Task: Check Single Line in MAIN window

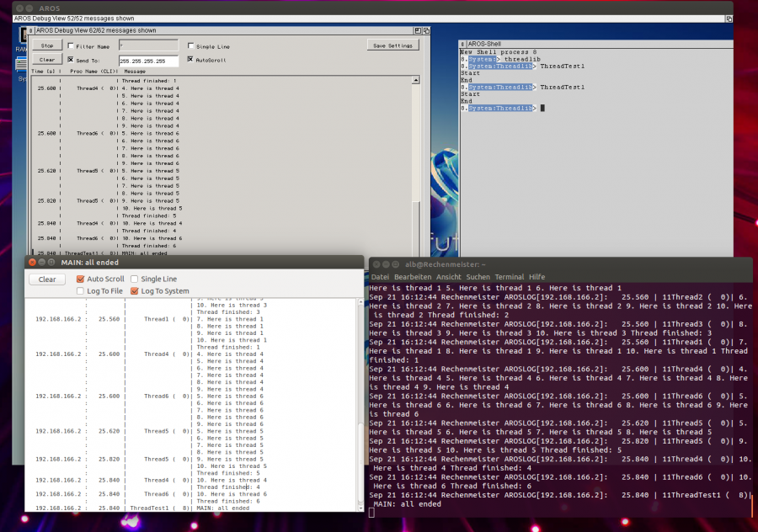Action: tap(135, 279)
